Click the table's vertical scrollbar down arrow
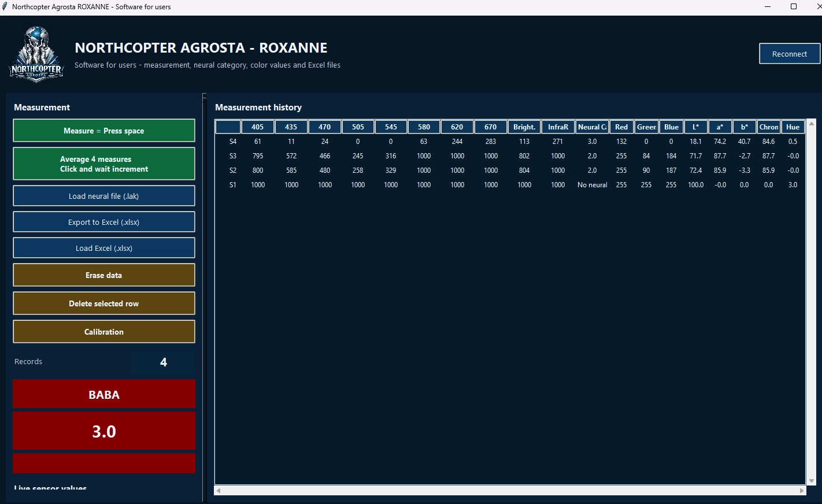Viewport: 822px width, 504px height. click(x=812, y=481)
